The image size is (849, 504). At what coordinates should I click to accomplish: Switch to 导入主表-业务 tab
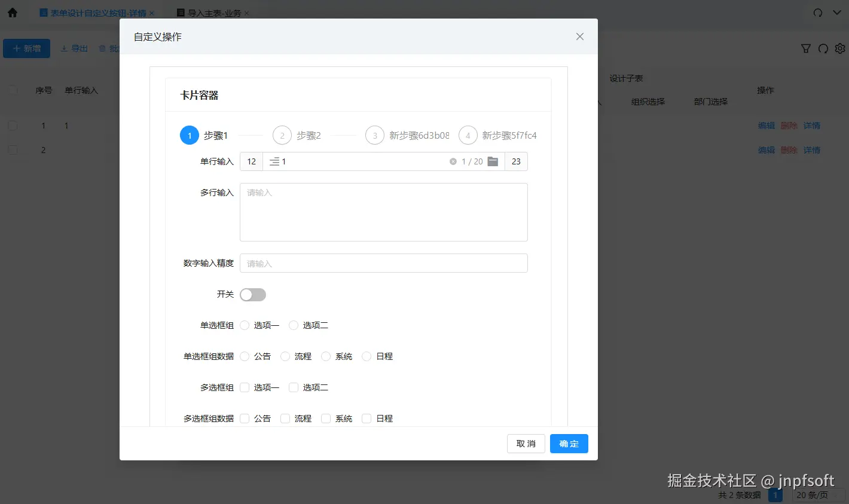[x=209, y=13]
